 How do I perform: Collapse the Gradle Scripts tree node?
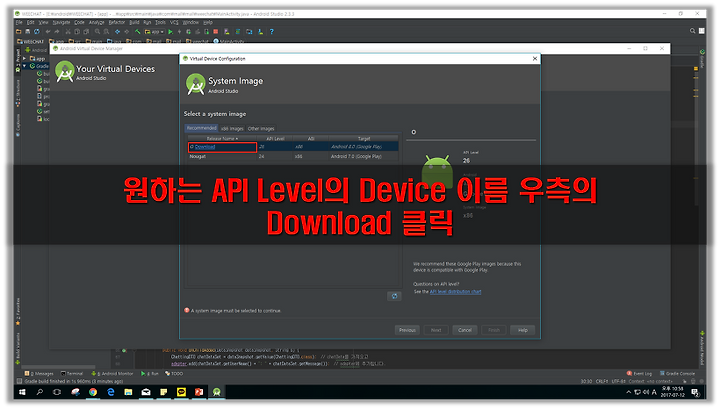point(24,66)
